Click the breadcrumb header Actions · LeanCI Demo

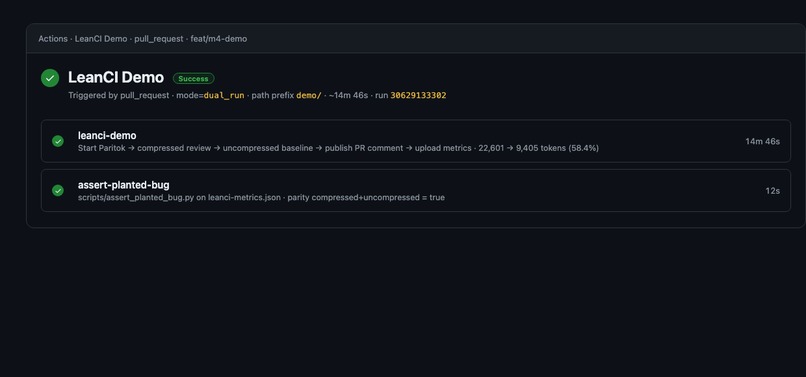click(x=142, y=39)
